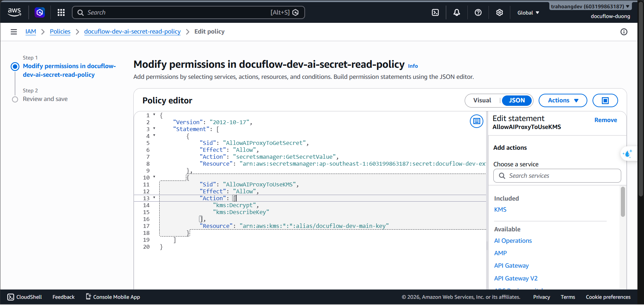Image resolution: width=644 pixels, height=305 pixels.
Task: Click the round statement panel toggle icon
Action: 477,121
